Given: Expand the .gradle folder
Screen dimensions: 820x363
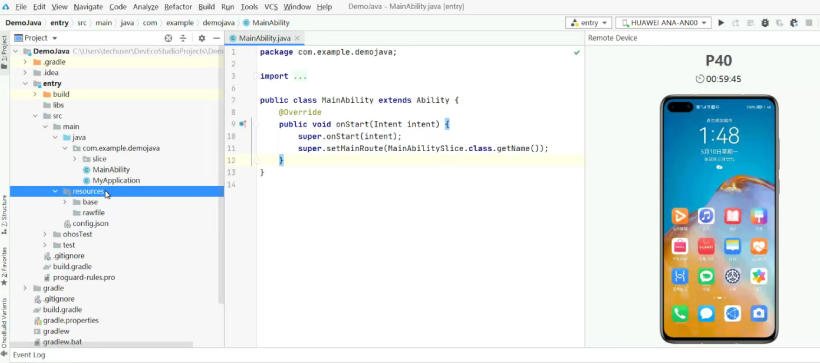Looking at the screenshot, I should tap(25, 62).
